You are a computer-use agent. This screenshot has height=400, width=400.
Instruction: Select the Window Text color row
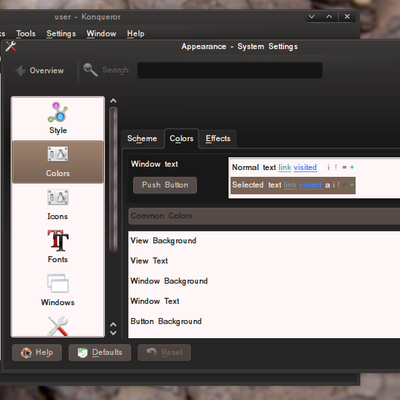click(264, 301)
